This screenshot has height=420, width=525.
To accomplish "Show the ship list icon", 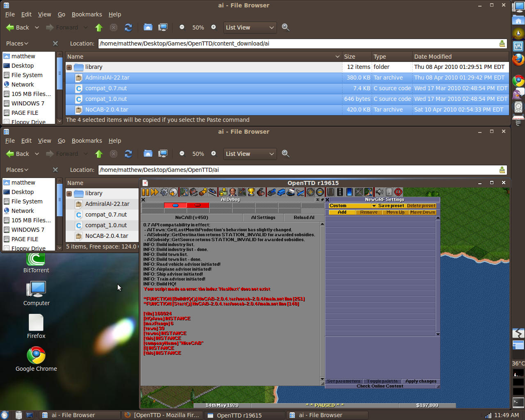I will tap(291, 192).
